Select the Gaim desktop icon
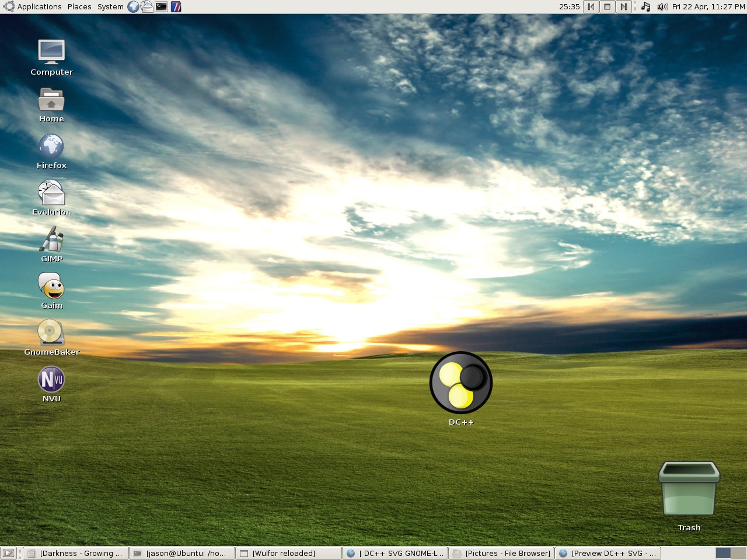This screenshot has width=747, height=560. [x=51, y=291]
